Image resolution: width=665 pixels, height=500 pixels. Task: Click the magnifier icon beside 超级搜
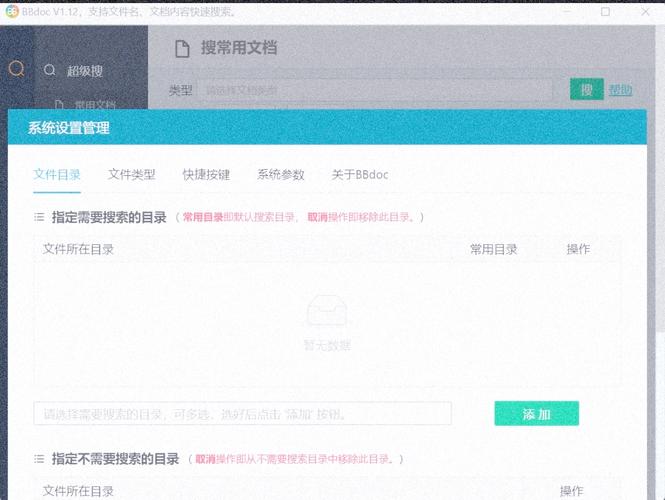pos(50,70)
